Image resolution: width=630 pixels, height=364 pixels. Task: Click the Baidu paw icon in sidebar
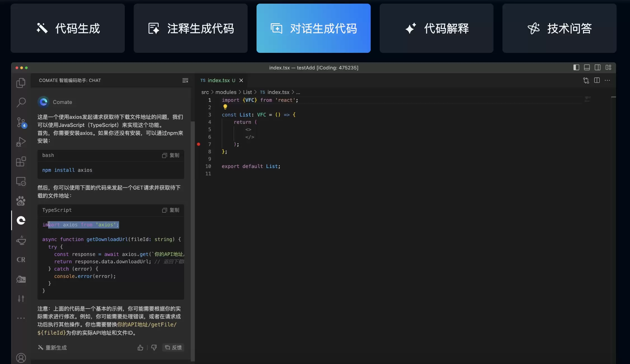coord(21,201)
